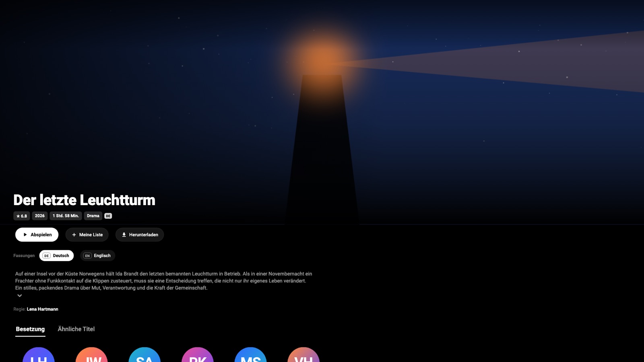Screen dimensions: 644x362
Task: Open the JW cast member avatar
Action: (91, 355)
